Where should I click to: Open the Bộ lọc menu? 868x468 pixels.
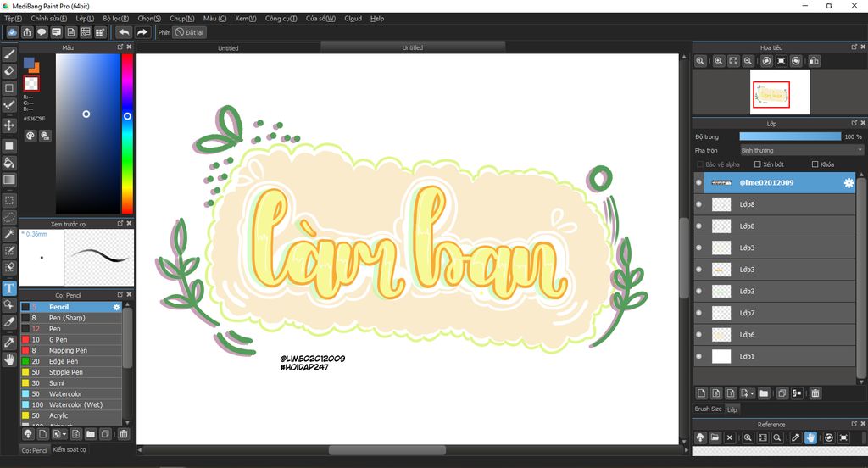115,19
